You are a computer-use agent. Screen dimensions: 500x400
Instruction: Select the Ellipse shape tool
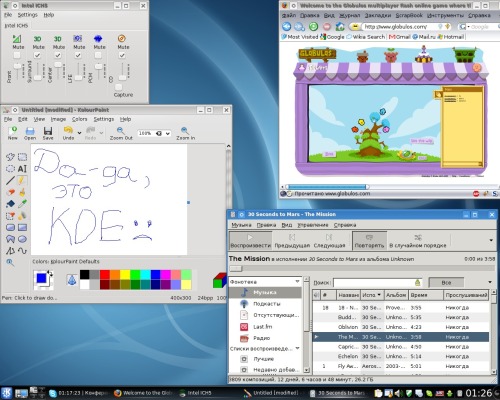click(x=22, y=239)
